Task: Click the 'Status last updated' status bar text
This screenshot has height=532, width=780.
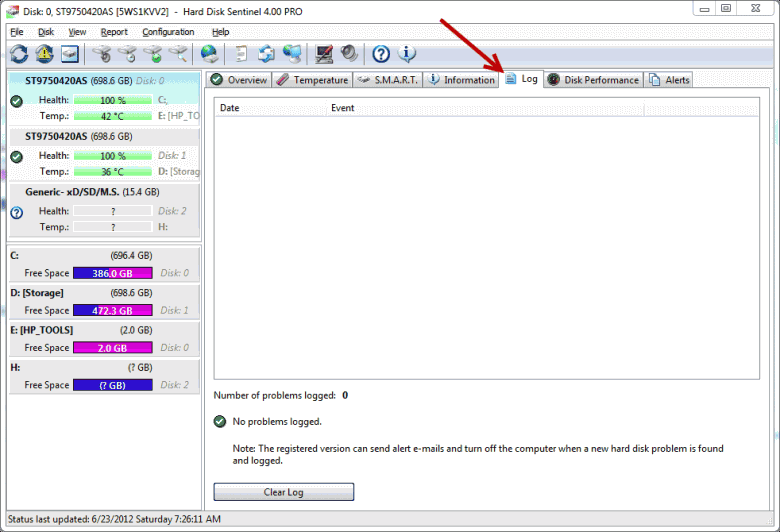Action: [114, 519]
